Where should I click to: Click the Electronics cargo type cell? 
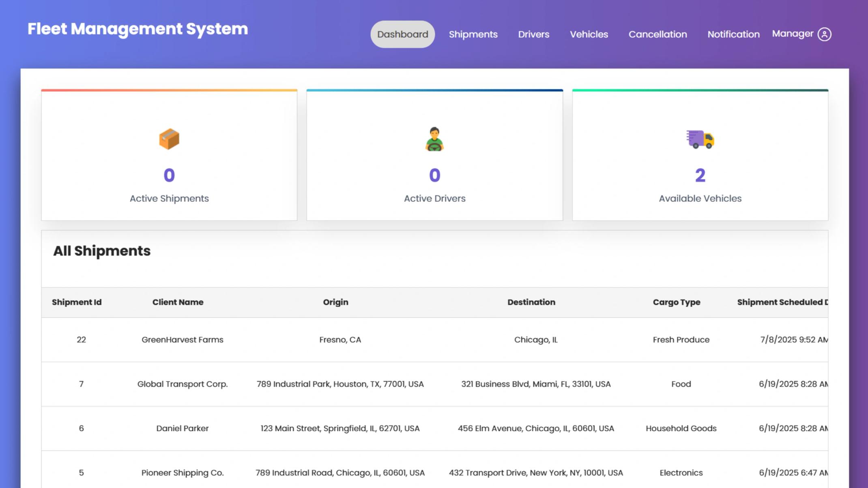[x=681, y=473]
